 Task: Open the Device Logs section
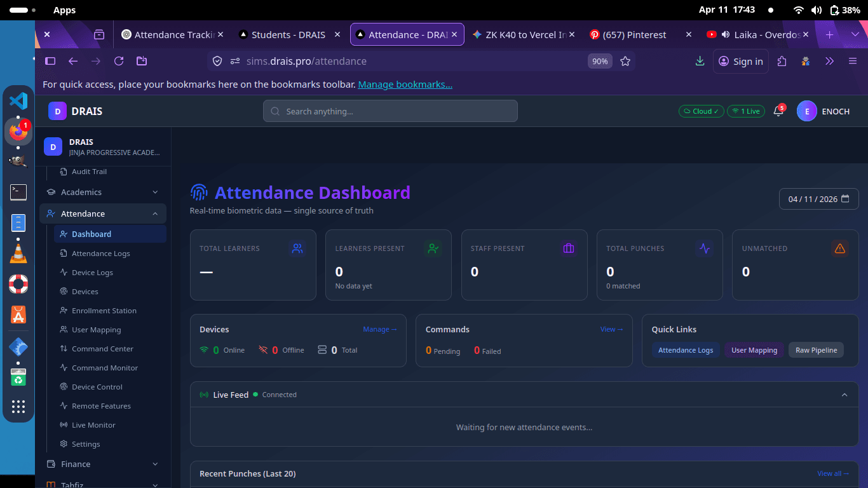coord(92,272)
